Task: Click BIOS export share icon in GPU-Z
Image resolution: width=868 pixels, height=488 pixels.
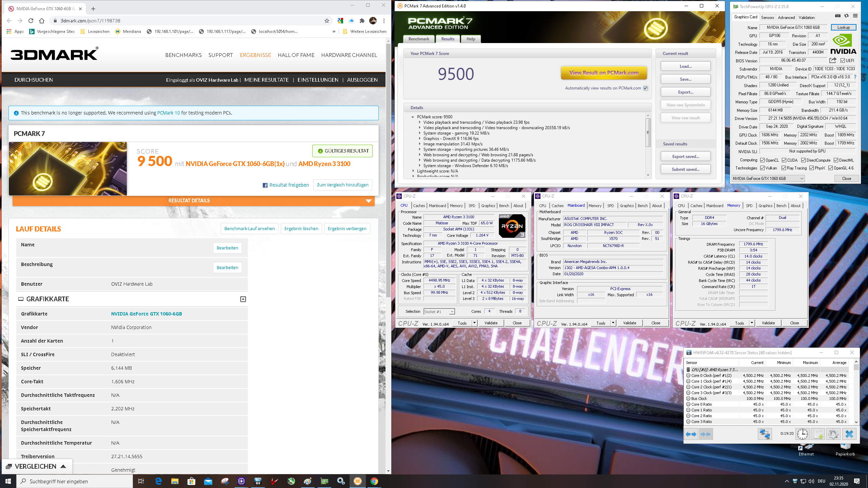Action: point(833,60)
